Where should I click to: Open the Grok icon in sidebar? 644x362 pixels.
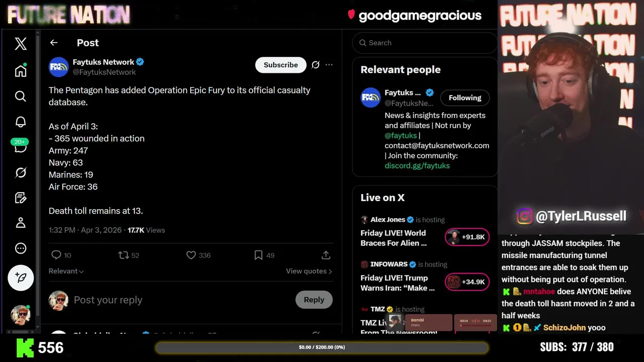click(x=21, y=172)
